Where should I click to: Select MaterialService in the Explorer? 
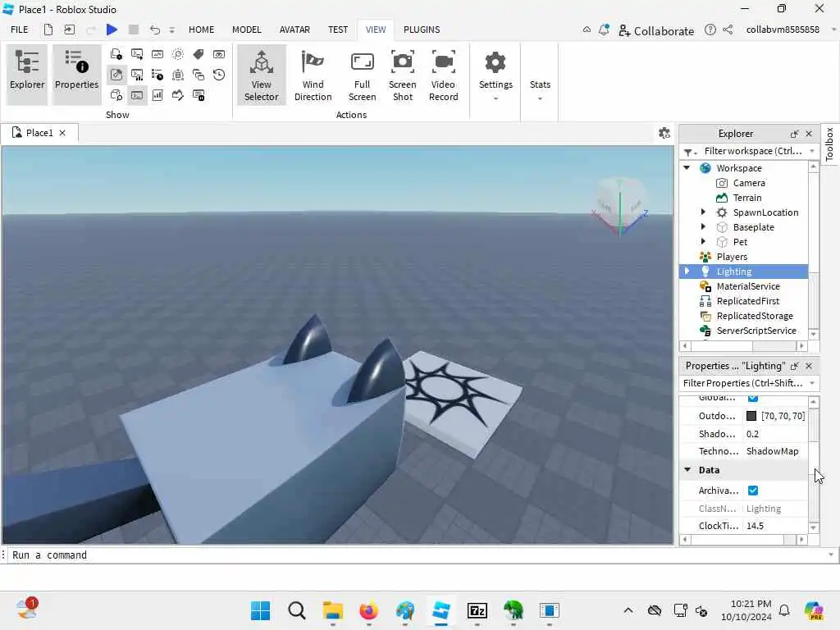pos(748,286)
